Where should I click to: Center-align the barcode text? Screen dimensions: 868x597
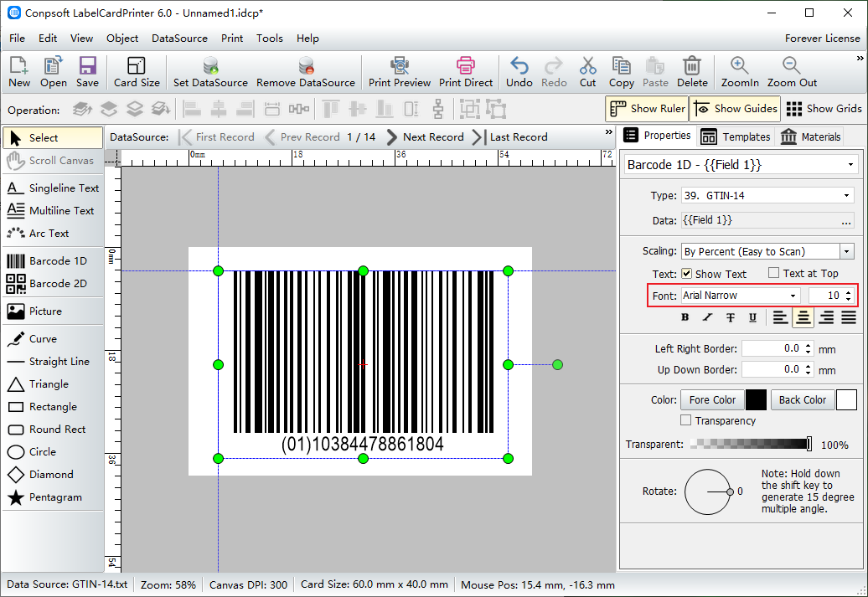803,317
